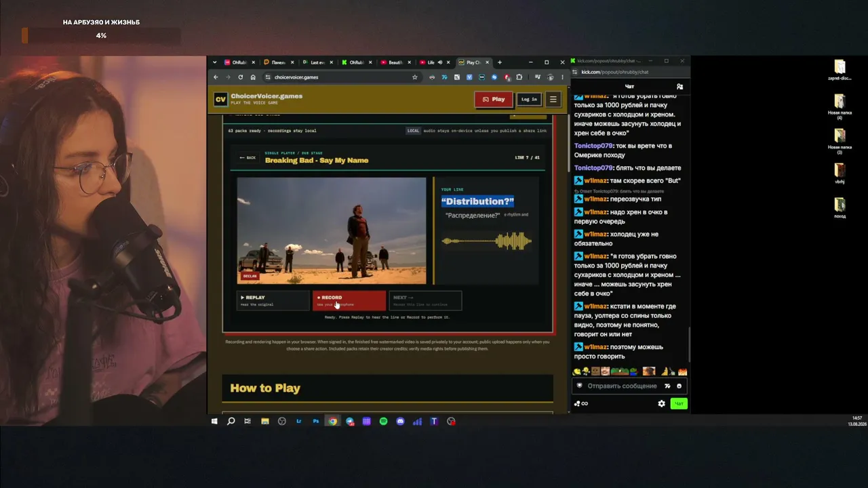Launch Photoshop from the taskbar
The image size is (868, 488).
(315, 422)
